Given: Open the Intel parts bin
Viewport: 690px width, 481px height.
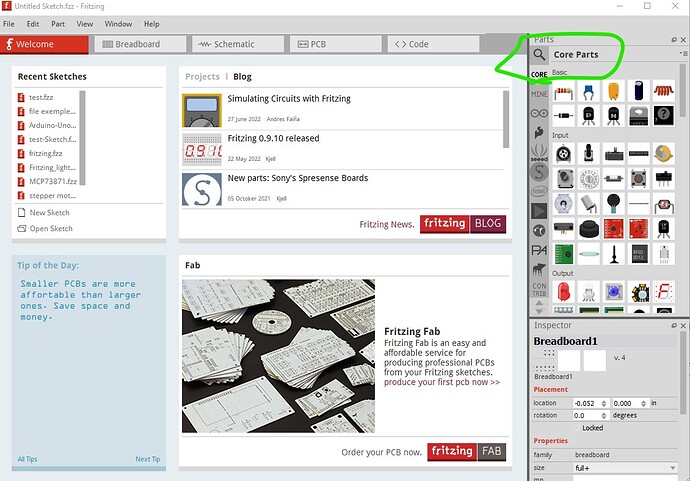Looking at the screenshot, I should 539,191.
